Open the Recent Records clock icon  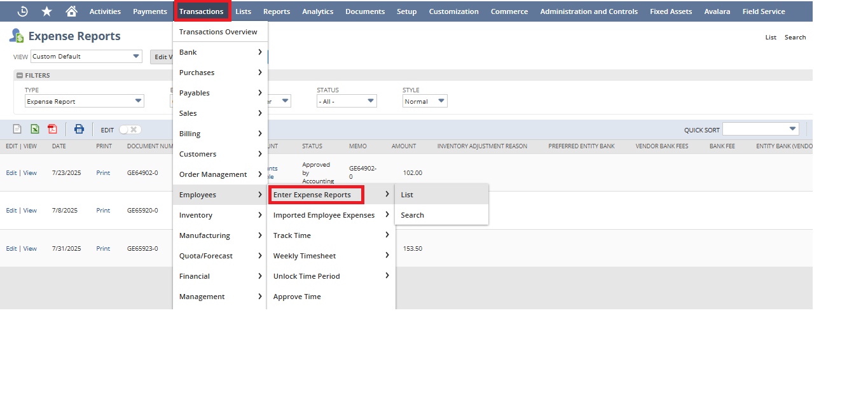coord(22,11)
